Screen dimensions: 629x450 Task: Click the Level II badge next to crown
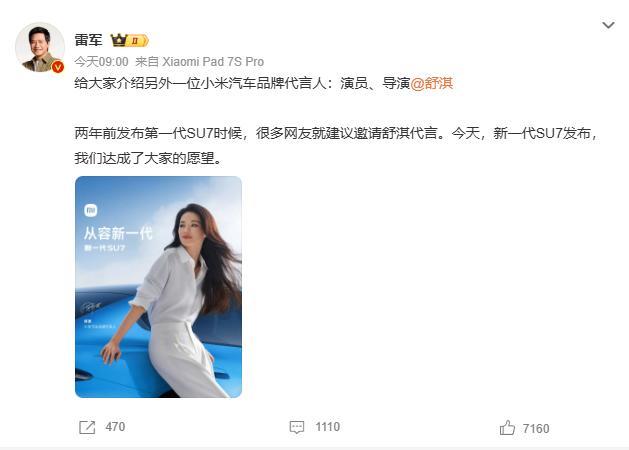click(x=138, y=41)
